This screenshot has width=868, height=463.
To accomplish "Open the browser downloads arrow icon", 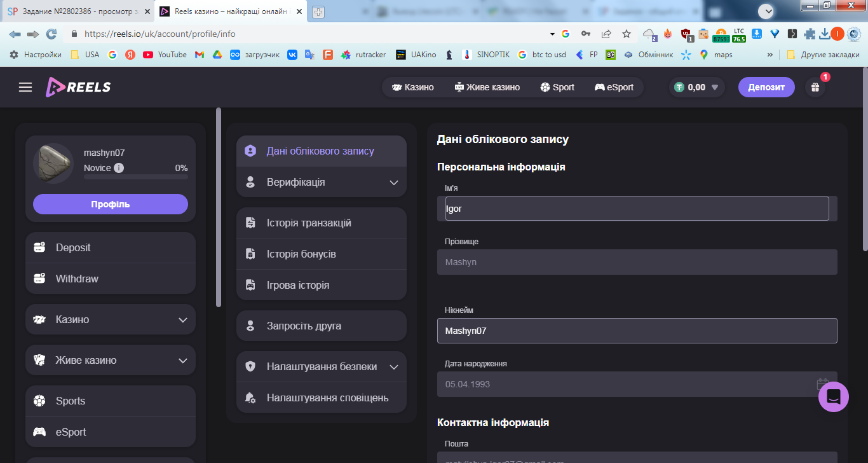I will (825, 34).
